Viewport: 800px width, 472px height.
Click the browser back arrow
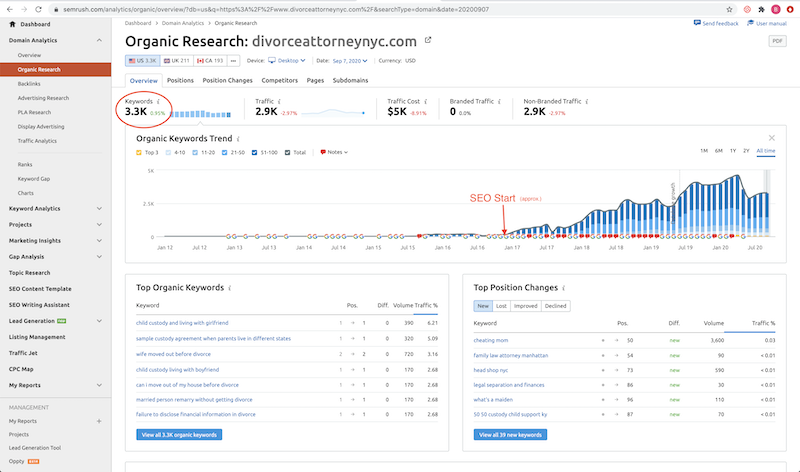pyautogui.click(x=10, y=9)
